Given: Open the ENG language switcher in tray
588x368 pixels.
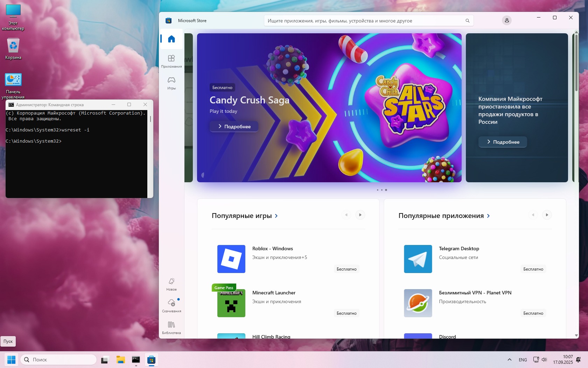Looking at the screenshot, I should 523,360.
